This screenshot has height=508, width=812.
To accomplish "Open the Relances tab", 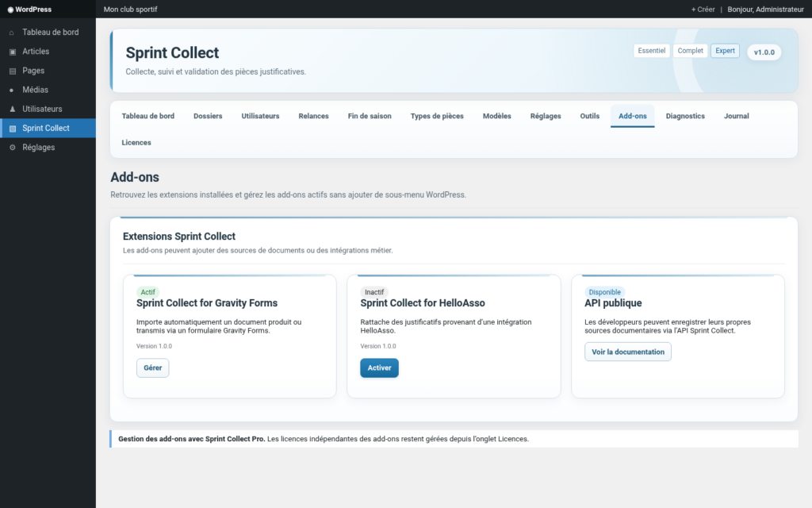I will pos(313,116).
